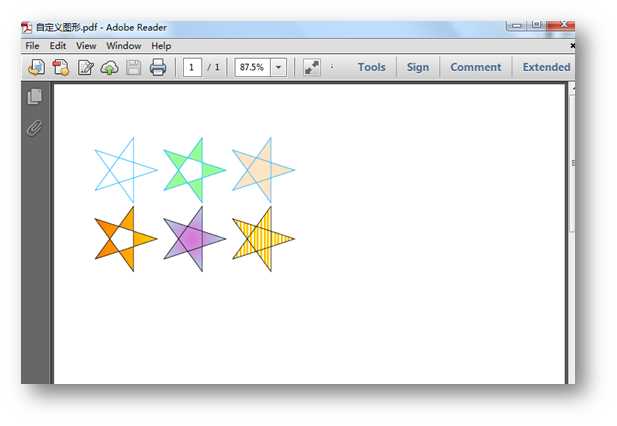
Task: Open the Window menu
Action: click(124, 46)
